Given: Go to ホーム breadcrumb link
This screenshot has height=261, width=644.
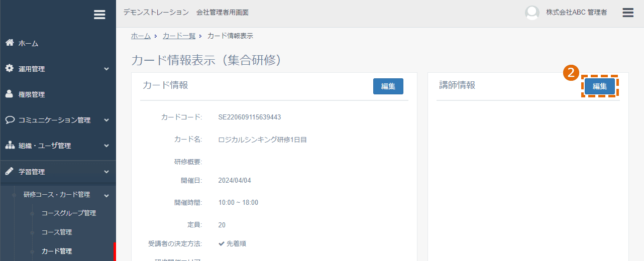Looking at the screenshot, I should coord(141,36).
